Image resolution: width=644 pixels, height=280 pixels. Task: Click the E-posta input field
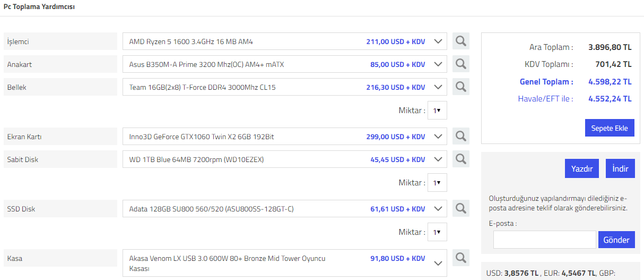click(545, 240)
